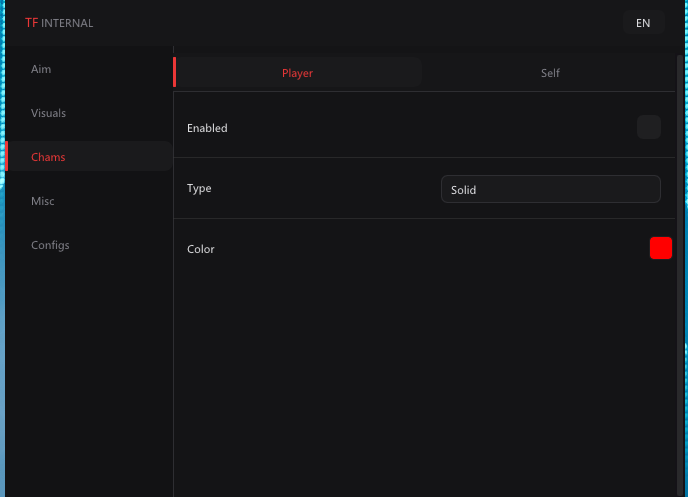
Task: Click the vertical scrollbar on the right
Action: (680, 275)
